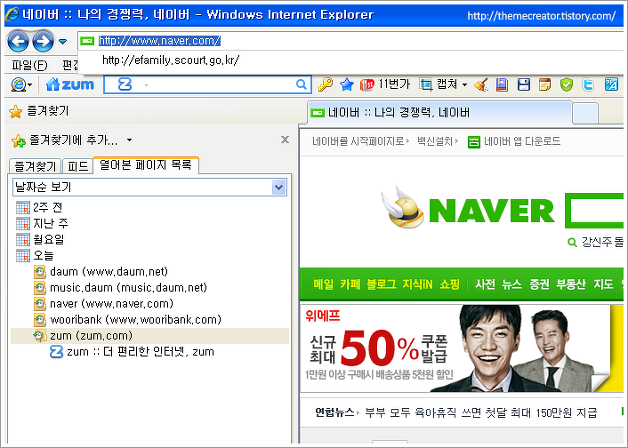Click the browser Forward arrow button
This screenshot has width=628, height=448.
click(x=43, y=41)
